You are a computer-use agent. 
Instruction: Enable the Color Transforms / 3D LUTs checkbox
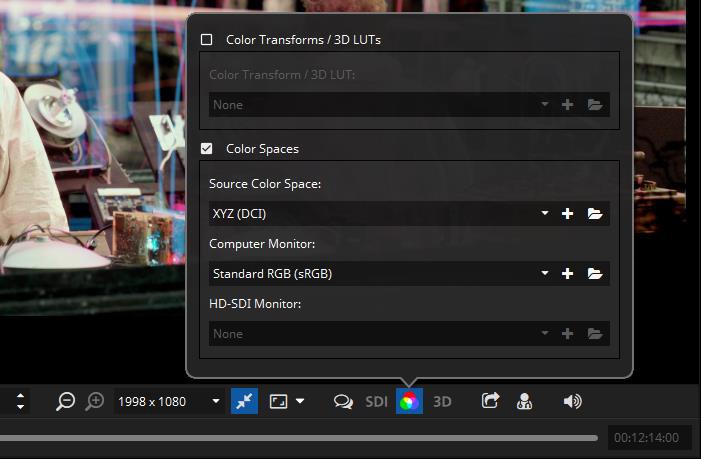207,40
